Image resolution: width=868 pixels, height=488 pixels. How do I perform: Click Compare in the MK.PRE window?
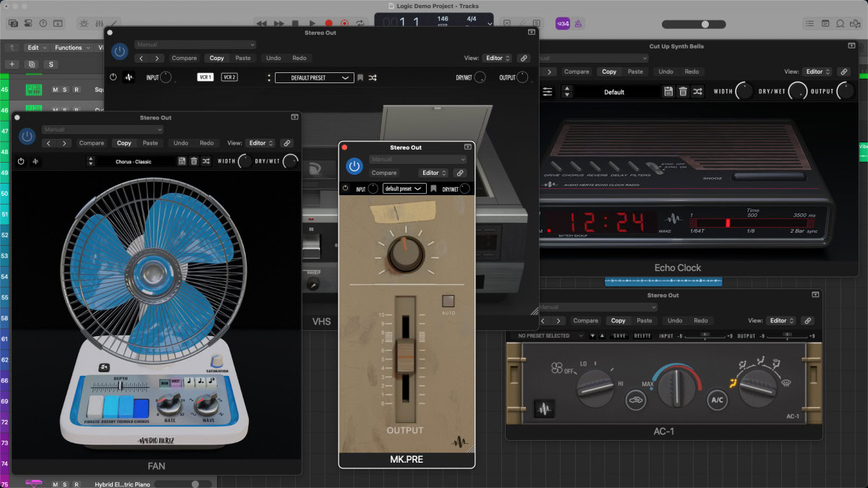tap(384, 173)
